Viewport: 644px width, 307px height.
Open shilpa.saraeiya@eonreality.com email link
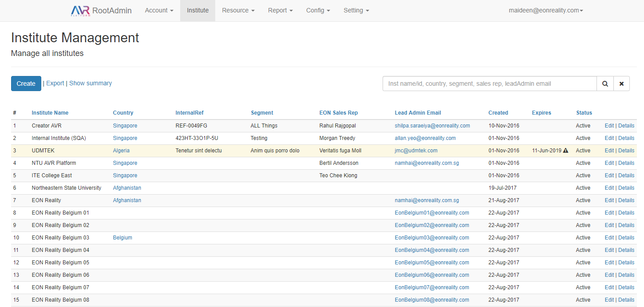pos(432,126)
